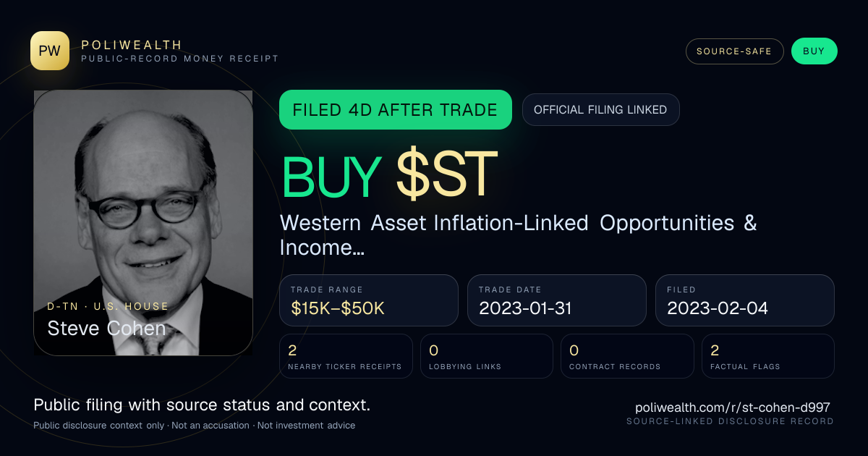Open the TRADE RANGE $15K–$50K card

pyautogui.click(x=369, y=300)
